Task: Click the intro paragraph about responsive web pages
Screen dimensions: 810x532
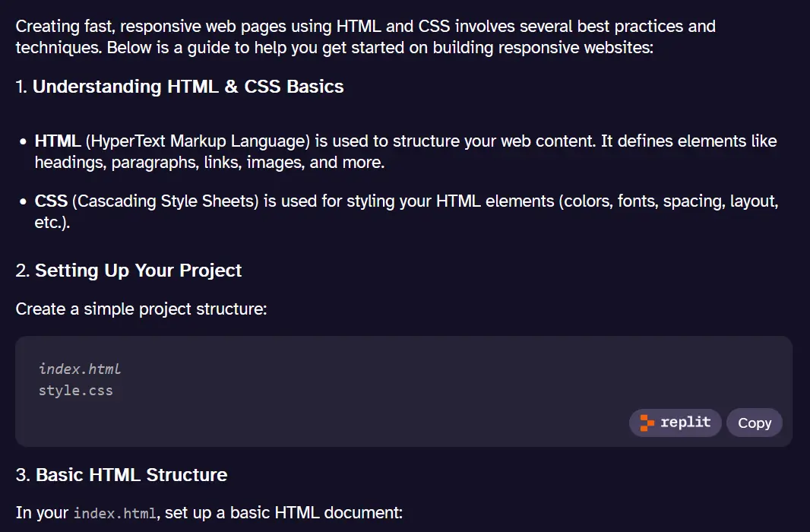Action: [365, 36]
